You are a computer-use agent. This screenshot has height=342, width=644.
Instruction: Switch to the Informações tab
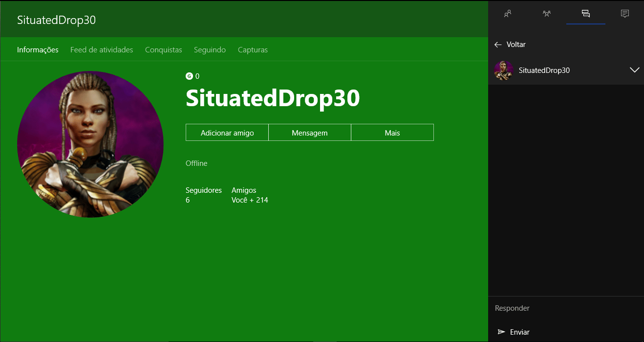coord(38,49)
